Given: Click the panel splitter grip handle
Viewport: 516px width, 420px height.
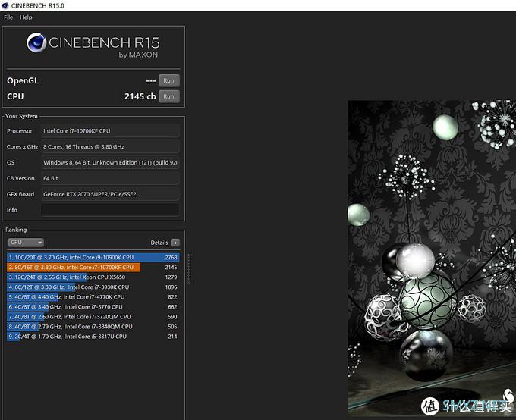Looking at the screenshot, I should click(189, 268).
